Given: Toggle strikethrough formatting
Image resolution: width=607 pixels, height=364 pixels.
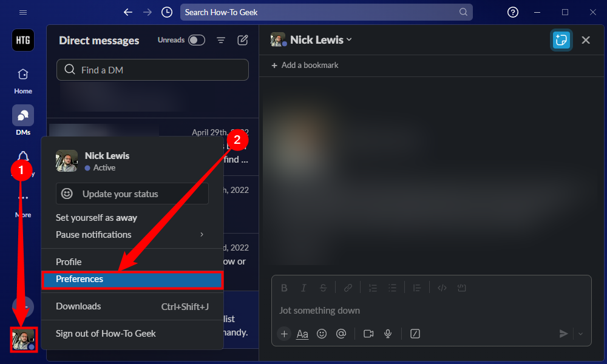Looking at the screenshot, I should click(323, 288).
